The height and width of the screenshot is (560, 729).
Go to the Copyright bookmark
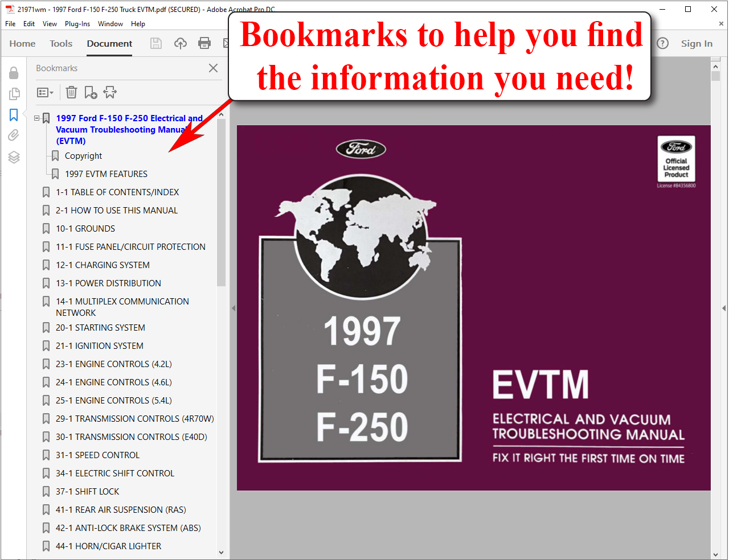point(83,156)
